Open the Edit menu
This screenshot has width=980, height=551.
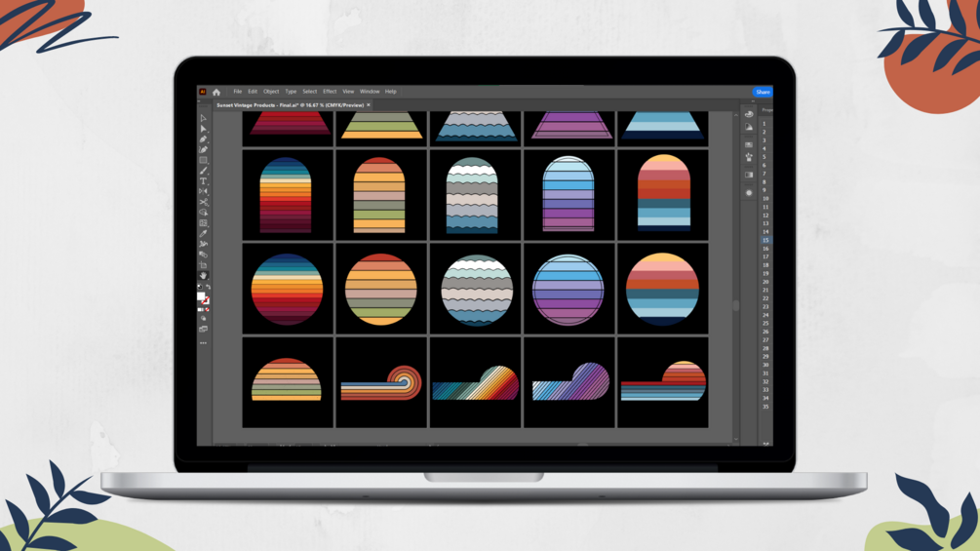point(253,92)
